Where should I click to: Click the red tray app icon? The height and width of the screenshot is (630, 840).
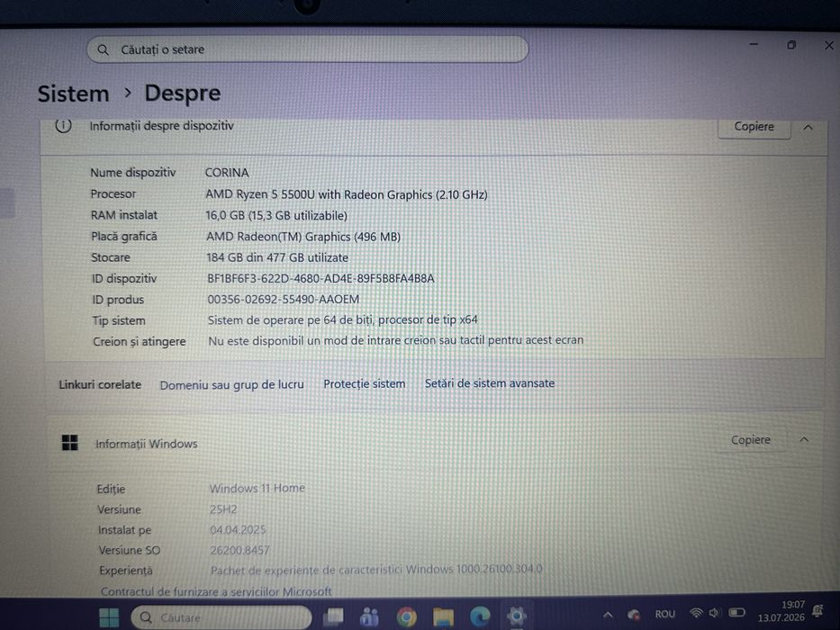[634, 614]
